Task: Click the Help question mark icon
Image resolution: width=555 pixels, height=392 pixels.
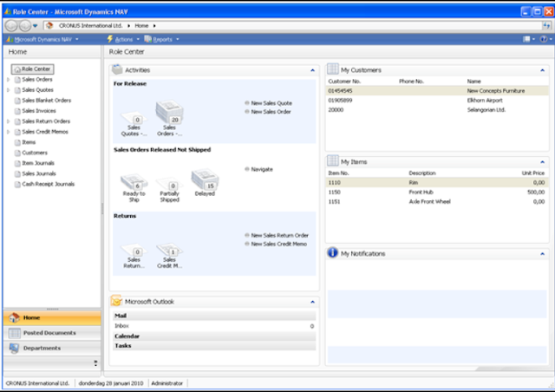Action: [545, 39]
